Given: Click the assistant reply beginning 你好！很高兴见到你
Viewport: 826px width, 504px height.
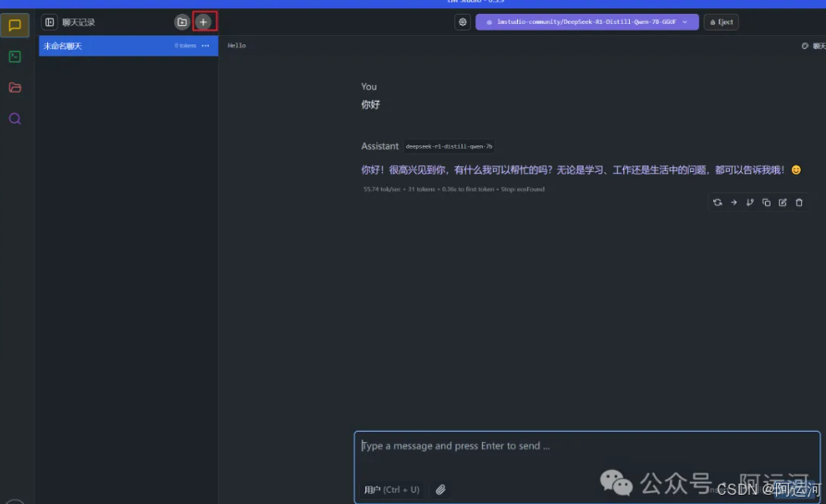Looking at the screenshot, I should click(x=581, y=169).
